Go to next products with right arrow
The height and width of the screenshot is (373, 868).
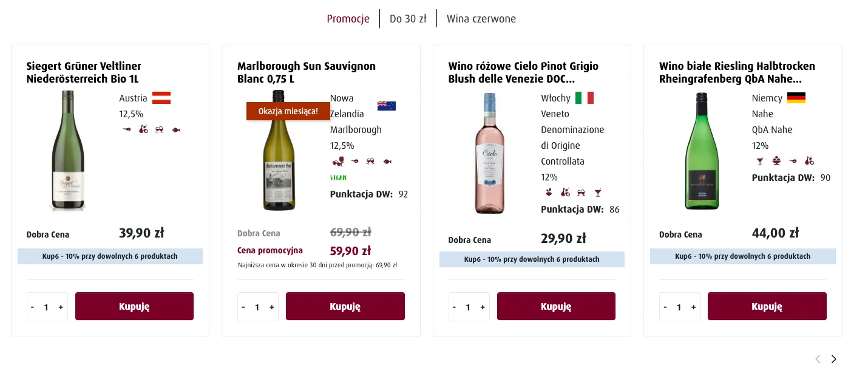(x=833, y=359)
